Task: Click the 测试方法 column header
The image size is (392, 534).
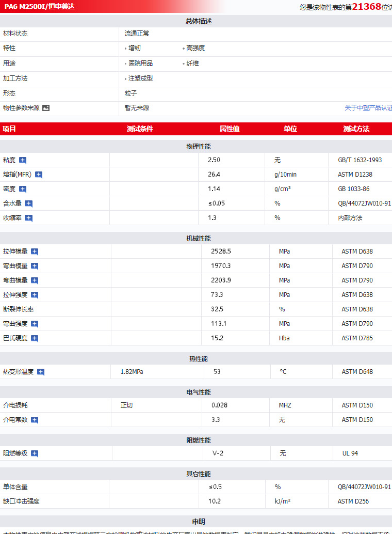Action: pyautogui.click(x=356, y=129)
